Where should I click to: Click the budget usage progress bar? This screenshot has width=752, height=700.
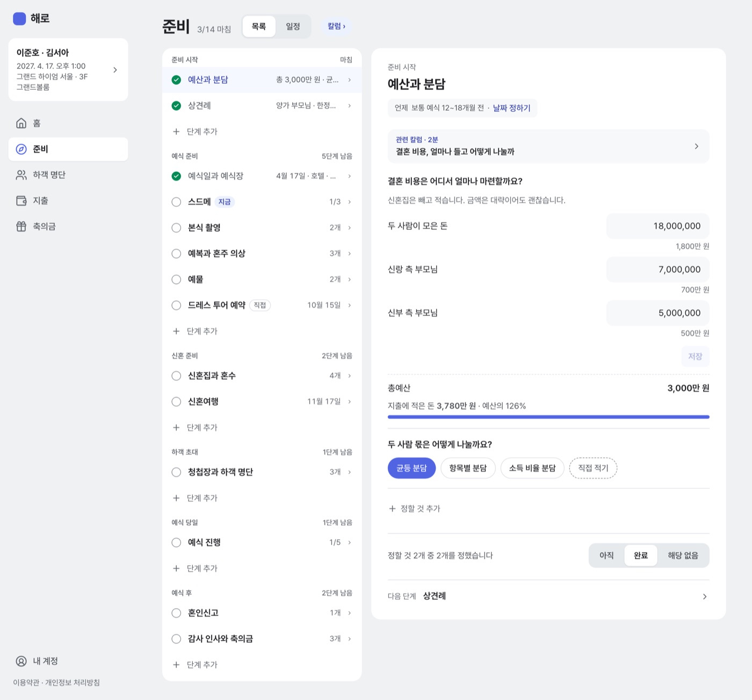click(x=548, y=417)
